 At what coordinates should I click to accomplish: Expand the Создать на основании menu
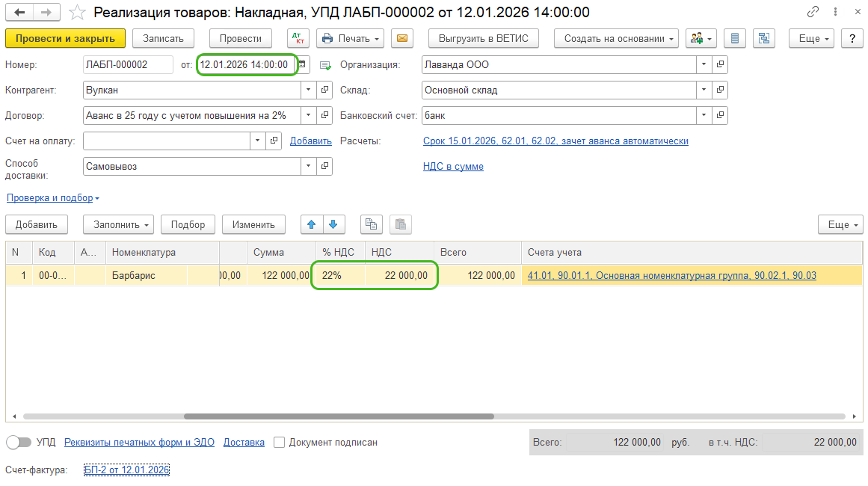click(x=615, y=38)
